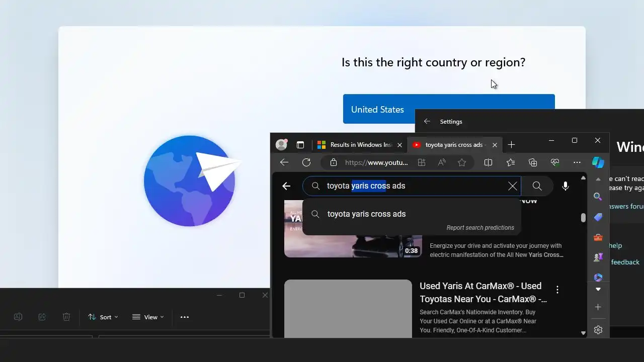This screenshot has width=644, height=362.
Task: Go back from YouTube search bar
Action: tap(286, 186)
